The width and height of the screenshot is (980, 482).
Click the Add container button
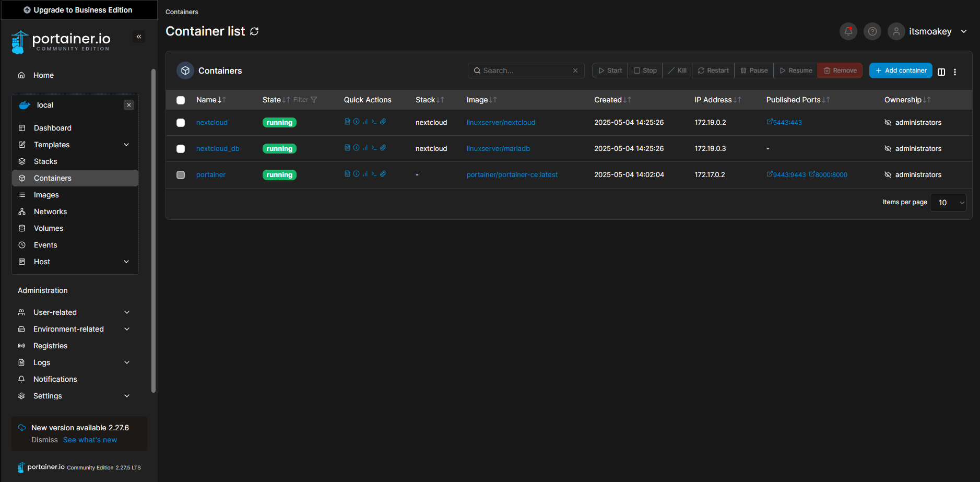901,70
